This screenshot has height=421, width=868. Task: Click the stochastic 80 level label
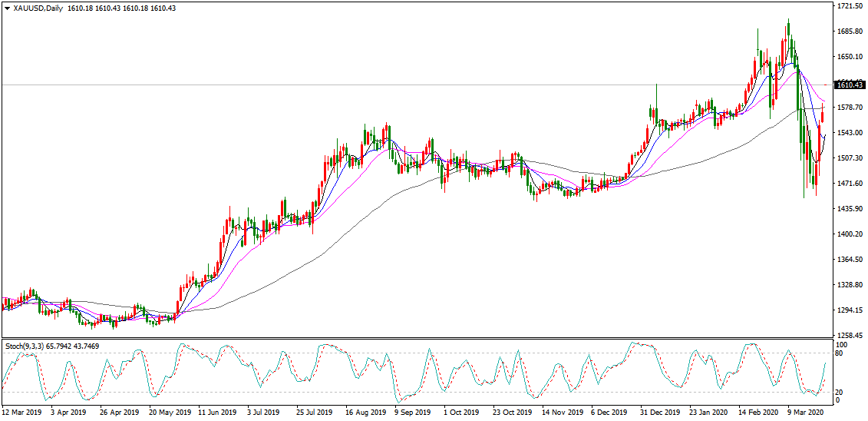(841, 353)
